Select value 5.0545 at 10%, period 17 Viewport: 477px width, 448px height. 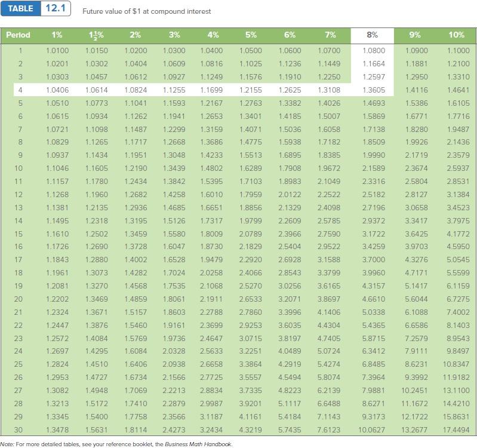coord(458,260)
